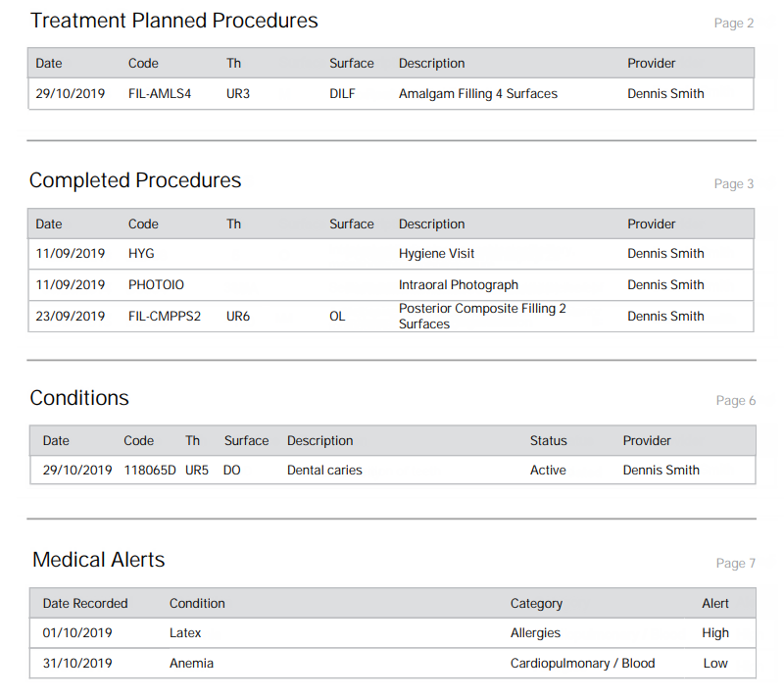Image resolution: width=784 pixels, height=698 pixels.
Task: Click the FIL-AMLS4 procedure code
Action: [x=160, y=93]
